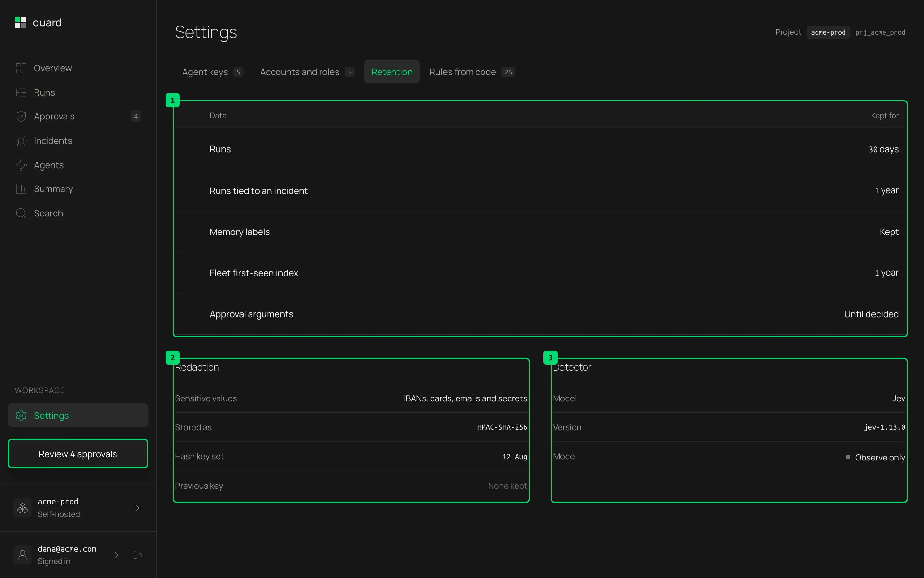Click the '30 days' retention value
This screenshot has width=924, height=578.
click(x=884, y=149)
